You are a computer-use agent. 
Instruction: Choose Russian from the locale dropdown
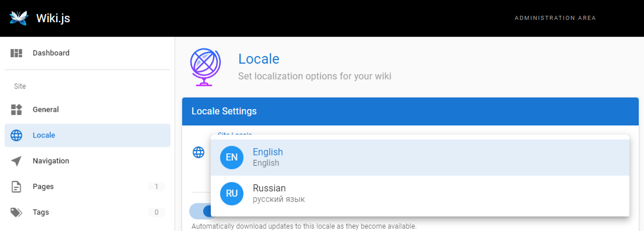(420, 194)
